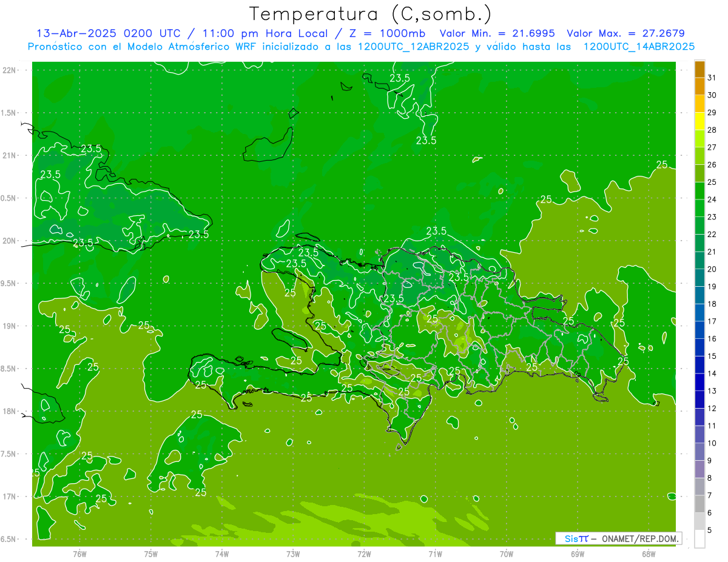Viewport: 728px width, 562px height.
Task: Click the "75W" longitude axis label
Action: coord(151,554)
